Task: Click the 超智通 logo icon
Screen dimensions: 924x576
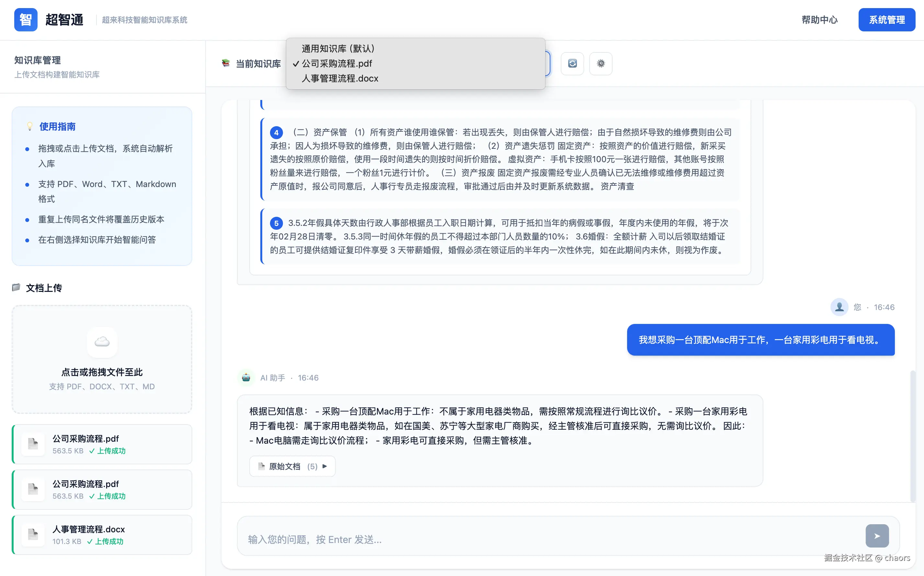Action: 26,20
